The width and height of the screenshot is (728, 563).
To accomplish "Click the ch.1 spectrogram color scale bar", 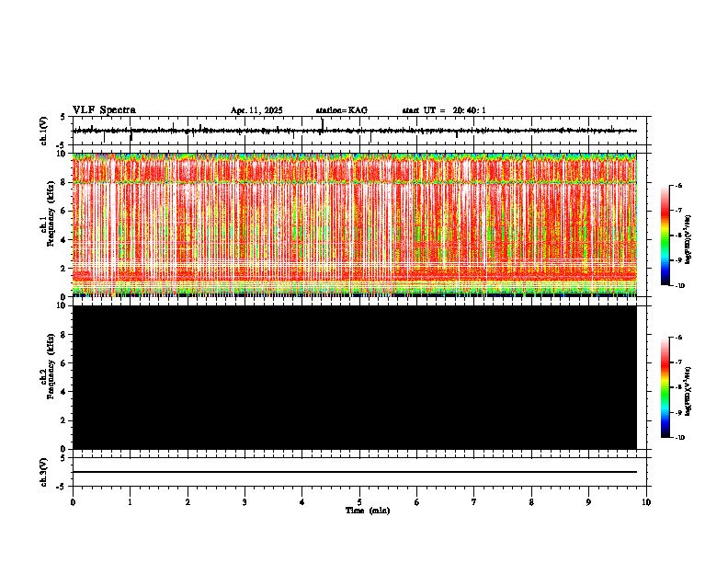I will point(665,236).
